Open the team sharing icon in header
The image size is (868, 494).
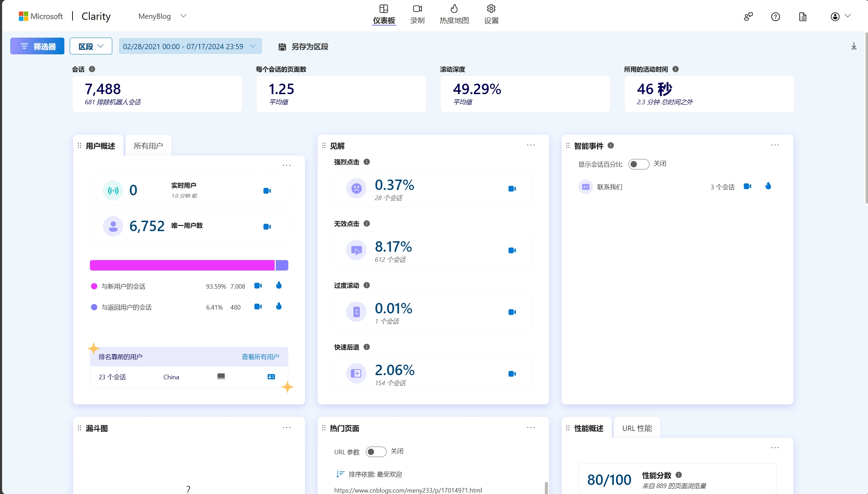pyautogui.click(x=748, y=17)
